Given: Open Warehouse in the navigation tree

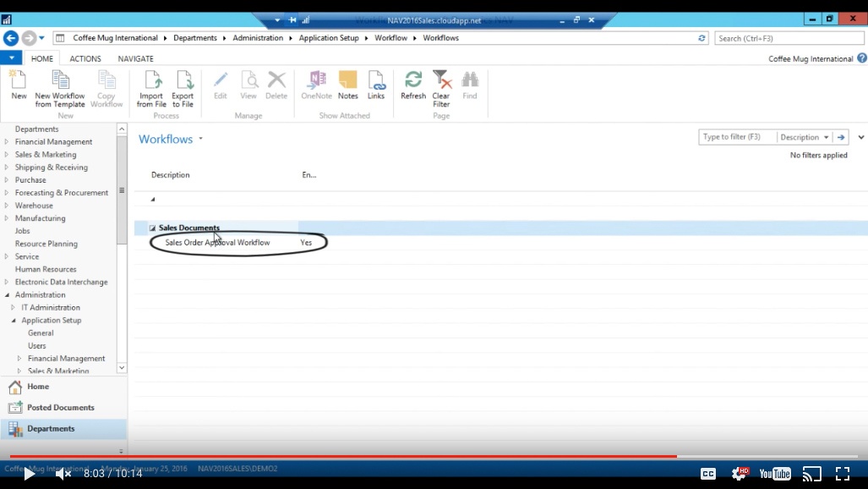Looking at the screenshot, I should coord(34,206).
